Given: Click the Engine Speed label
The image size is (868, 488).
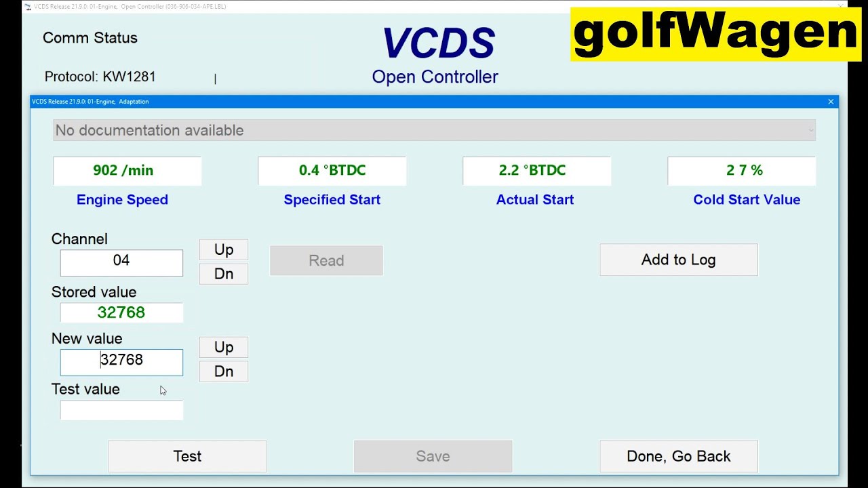Looking at the screenshot, I should tap(122, 199).
